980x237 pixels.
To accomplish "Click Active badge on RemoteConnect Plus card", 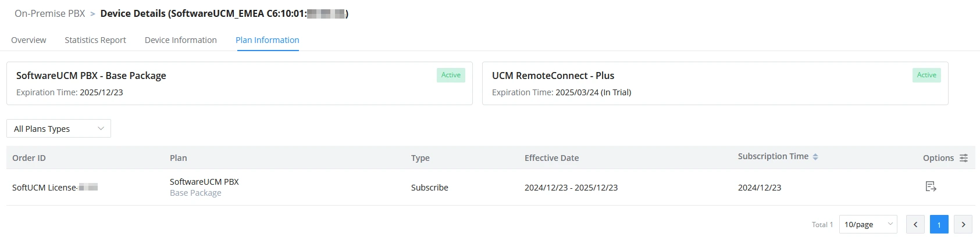I will pos(926,75).
